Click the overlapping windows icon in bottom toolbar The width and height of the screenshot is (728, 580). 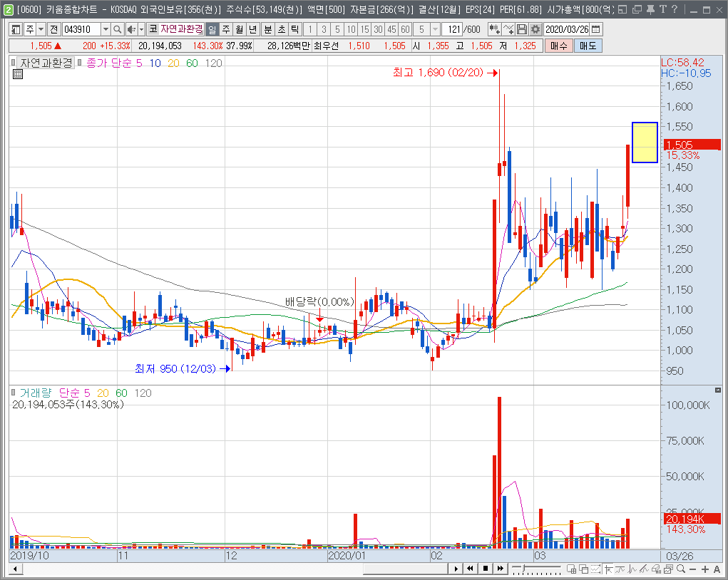click(x=583, y=569)
